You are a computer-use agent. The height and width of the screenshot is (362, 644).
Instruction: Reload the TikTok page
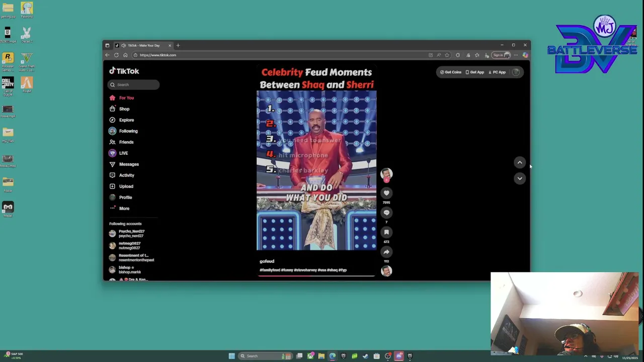(116, 55)
